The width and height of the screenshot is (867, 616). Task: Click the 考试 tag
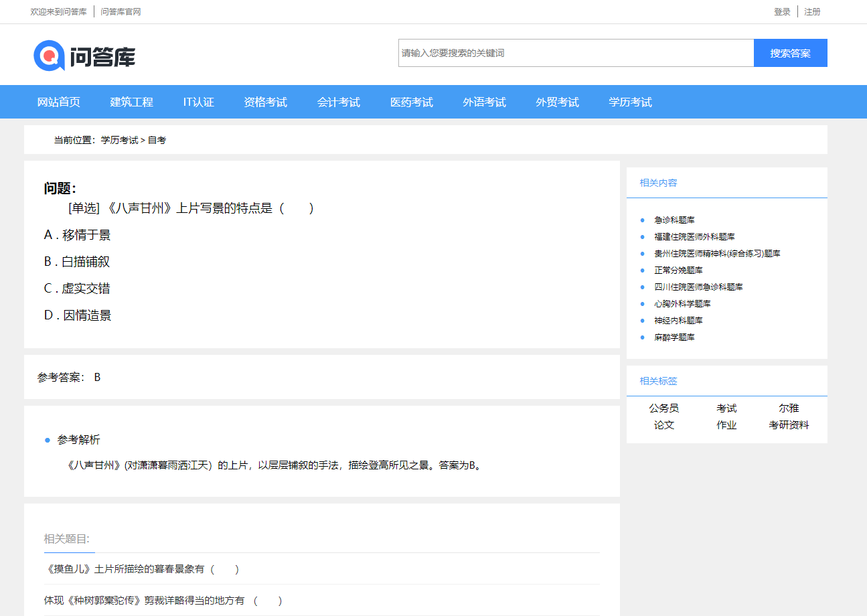click(726, 408)
